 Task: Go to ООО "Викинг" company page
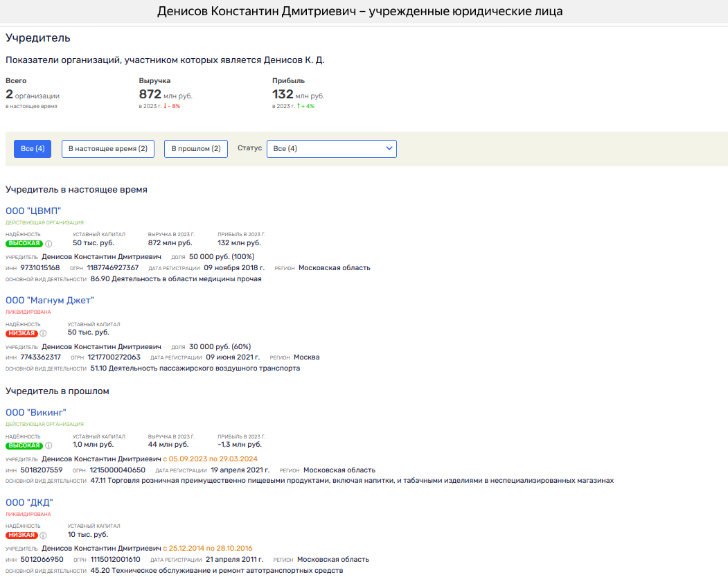pos(36,412)
